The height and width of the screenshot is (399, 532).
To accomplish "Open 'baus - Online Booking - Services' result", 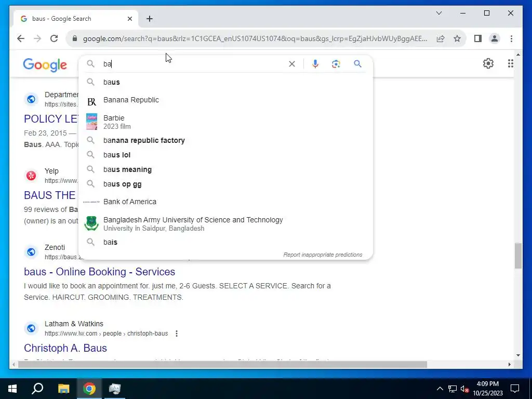I will (99, 272).
